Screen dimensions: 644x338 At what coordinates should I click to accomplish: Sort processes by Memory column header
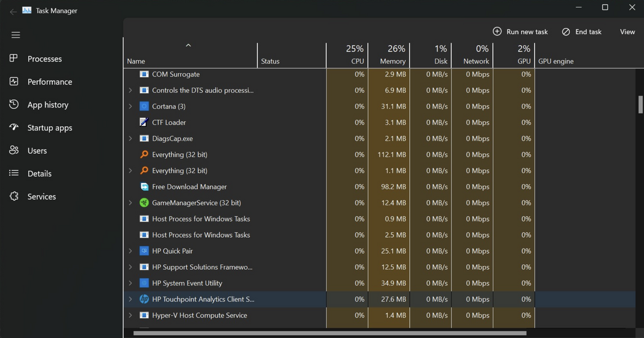pos(389,55)
